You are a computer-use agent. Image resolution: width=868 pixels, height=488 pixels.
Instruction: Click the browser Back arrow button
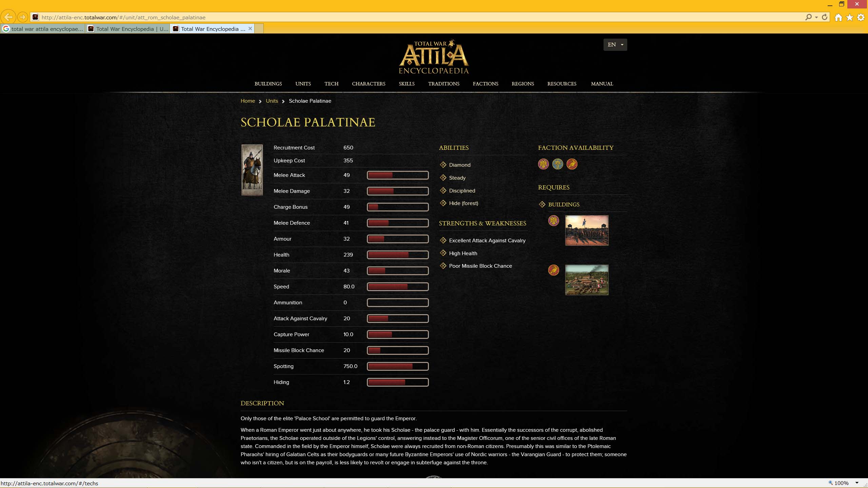coord(8,17)
